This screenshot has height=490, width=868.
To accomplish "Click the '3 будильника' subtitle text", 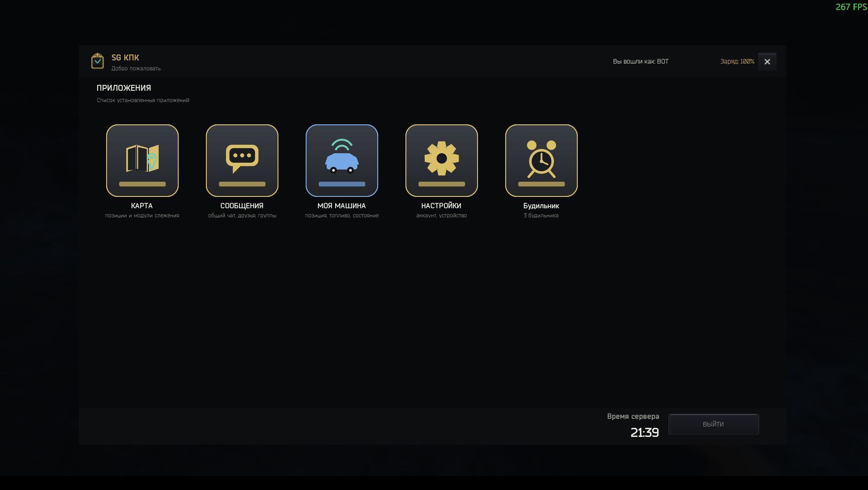I will 541,216.
